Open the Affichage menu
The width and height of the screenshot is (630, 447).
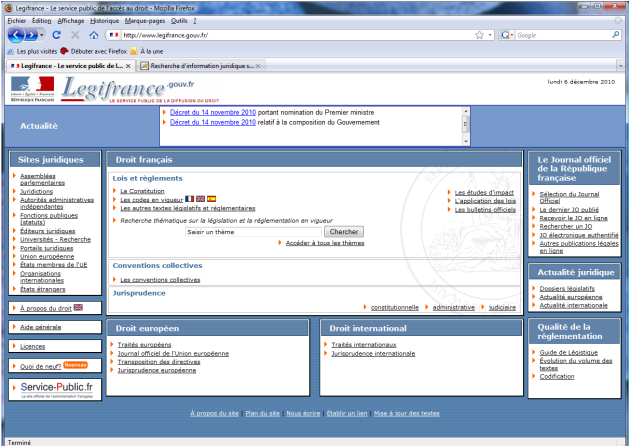click(71, 21)
